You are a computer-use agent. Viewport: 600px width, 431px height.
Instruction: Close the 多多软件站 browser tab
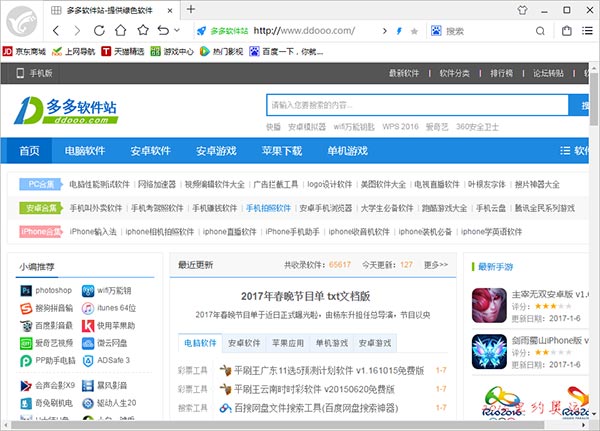[170, 11]
